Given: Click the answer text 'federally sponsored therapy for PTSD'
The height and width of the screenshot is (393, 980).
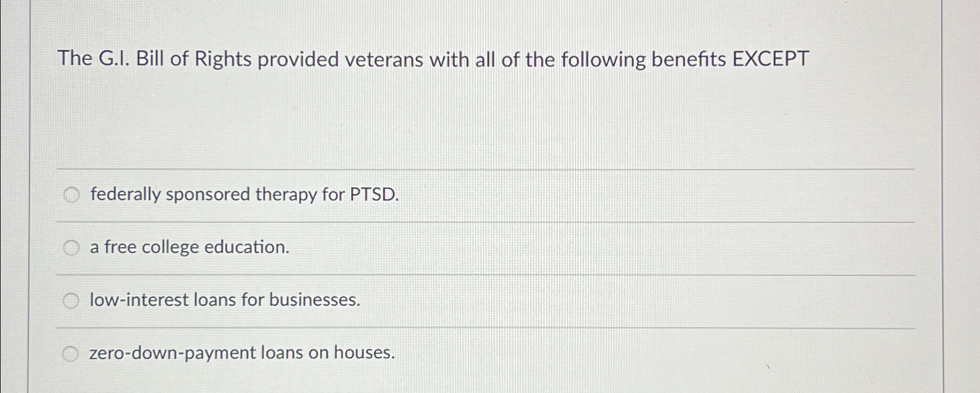Looking at the screenshot, I should coord(245,195).
